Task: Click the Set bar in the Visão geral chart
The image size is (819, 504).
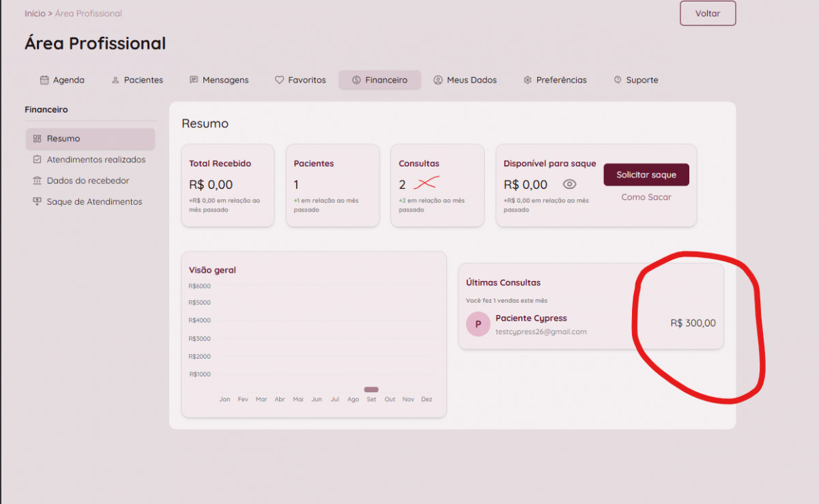Action: (x=371, y=389)
